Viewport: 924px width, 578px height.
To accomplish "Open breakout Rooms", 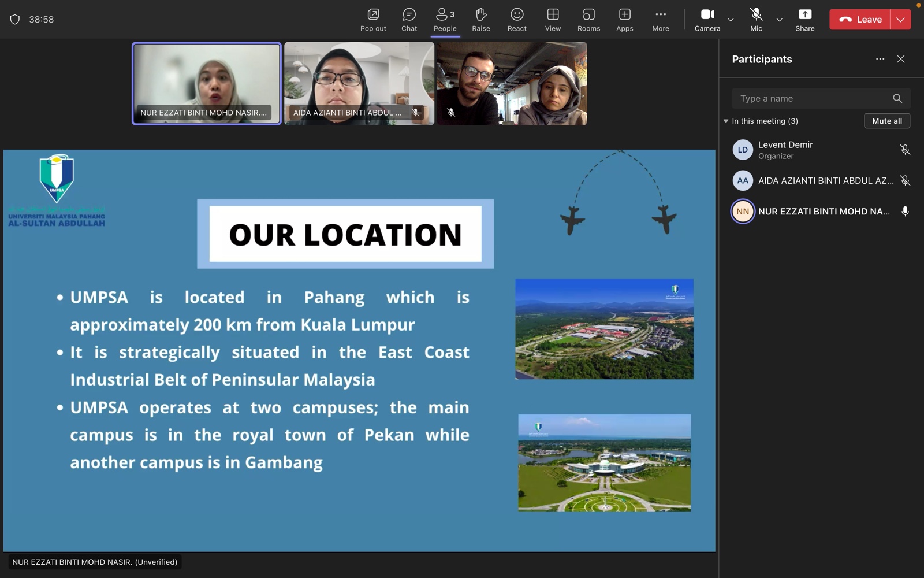I will click(588, 20).
